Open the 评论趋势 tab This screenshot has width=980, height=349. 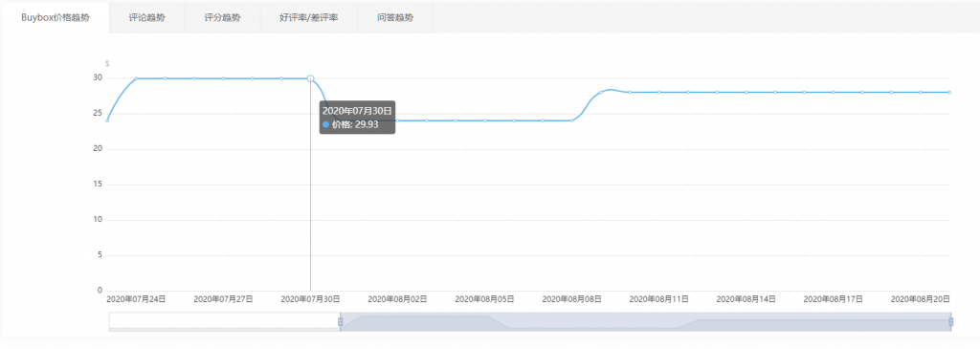pos(146,17)
